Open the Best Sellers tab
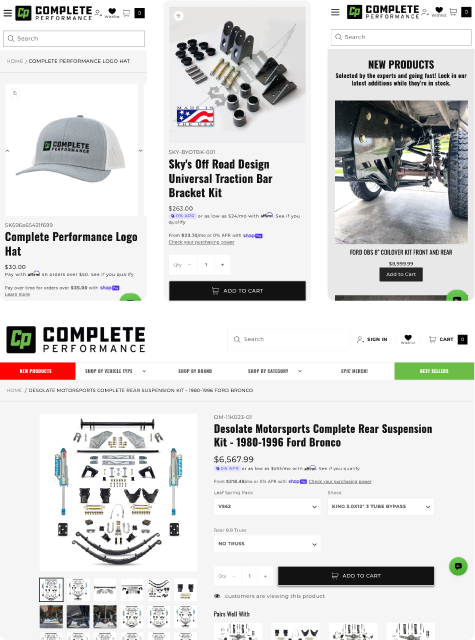This screenshot has height=640, width=475. tap(434, 371)
